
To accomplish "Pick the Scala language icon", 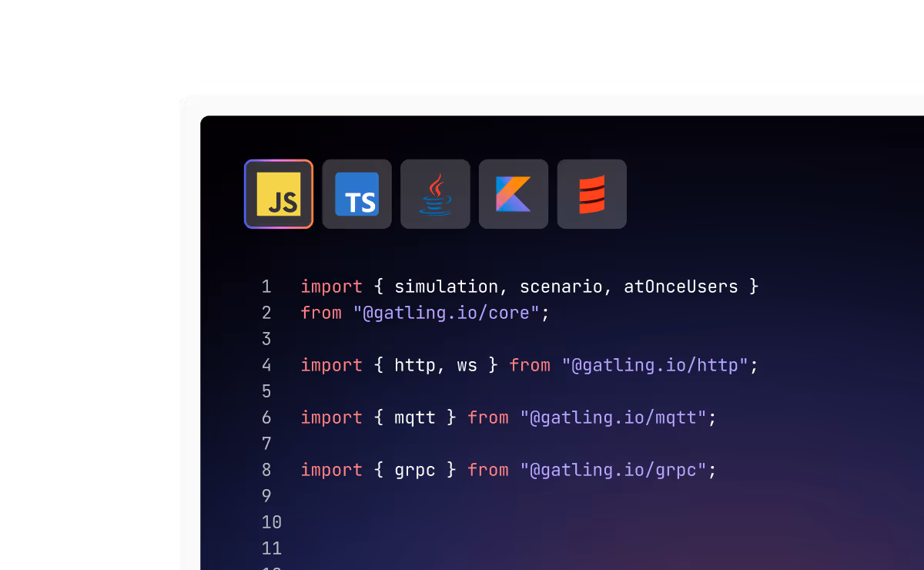I will pyautogui.click(x=592, y=194).
